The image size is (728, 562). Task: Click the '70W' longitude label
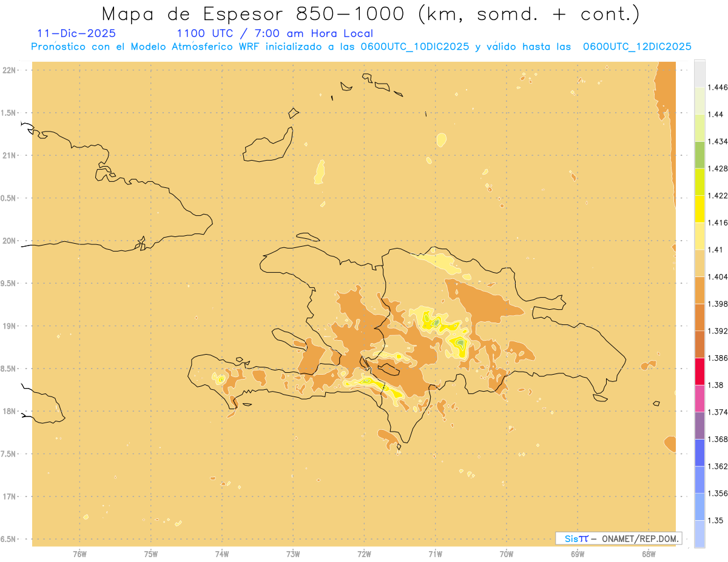[507, 554]
